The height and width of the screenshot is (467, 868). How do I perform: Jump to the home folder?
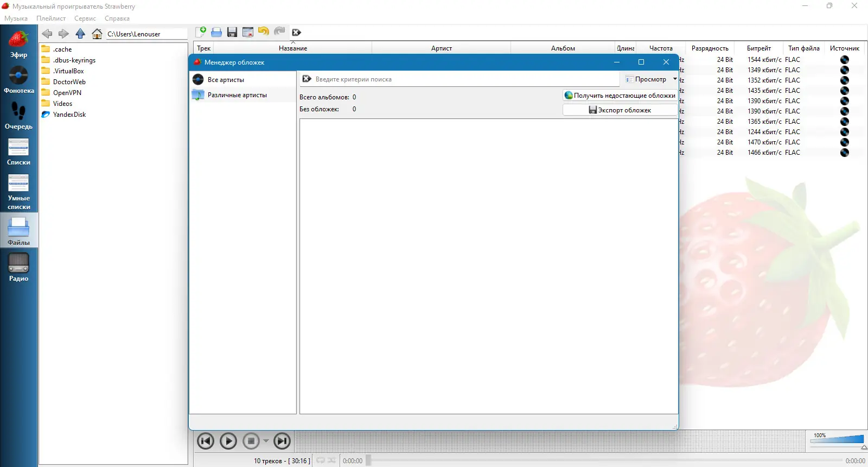click(x=97, y=34)
